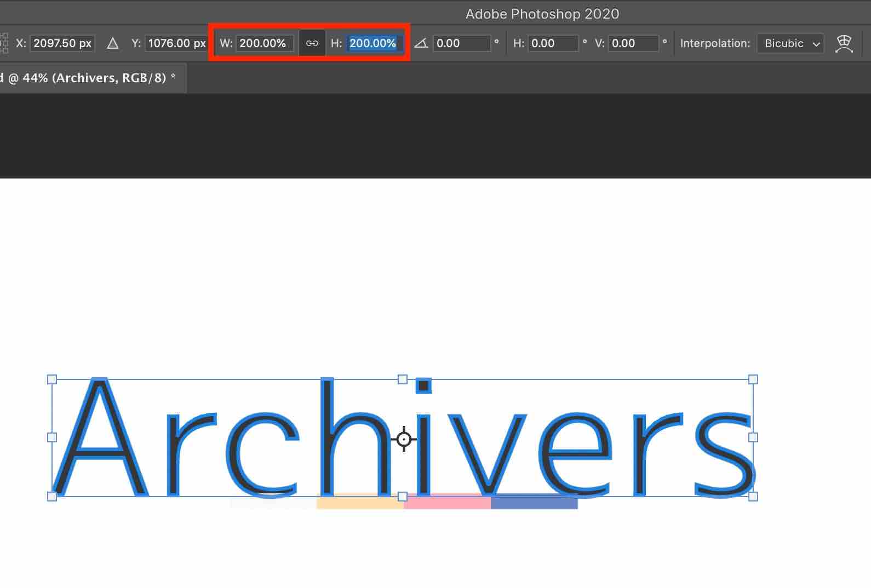This screenshot has height=588, width=871.
Task: Toggle the maintain aspect ratio link icon
Action: tap(312, 43)
